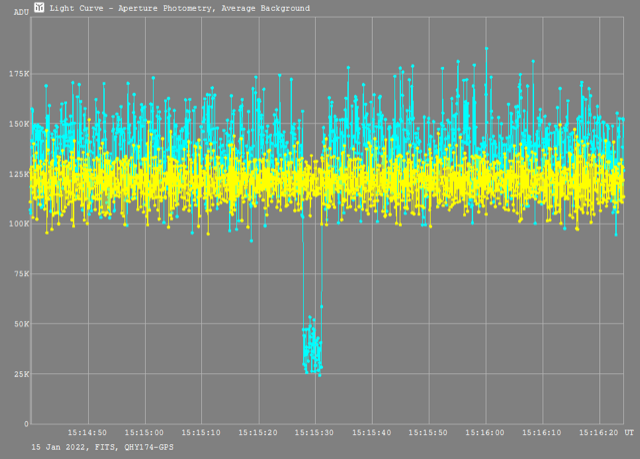Click the ADU axis label
640x459 pixels.
(x=21, y=12)
